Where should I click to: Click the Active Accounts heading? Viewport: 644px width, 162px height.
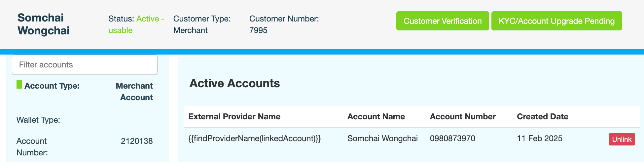click(234, 83)
